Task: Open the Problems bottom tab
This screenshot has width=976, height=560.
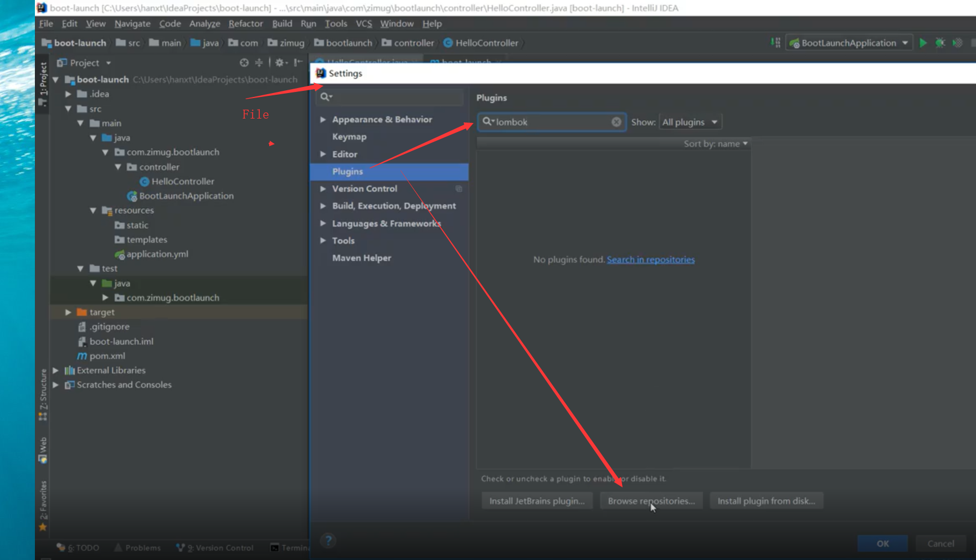Action: (137, 548)
